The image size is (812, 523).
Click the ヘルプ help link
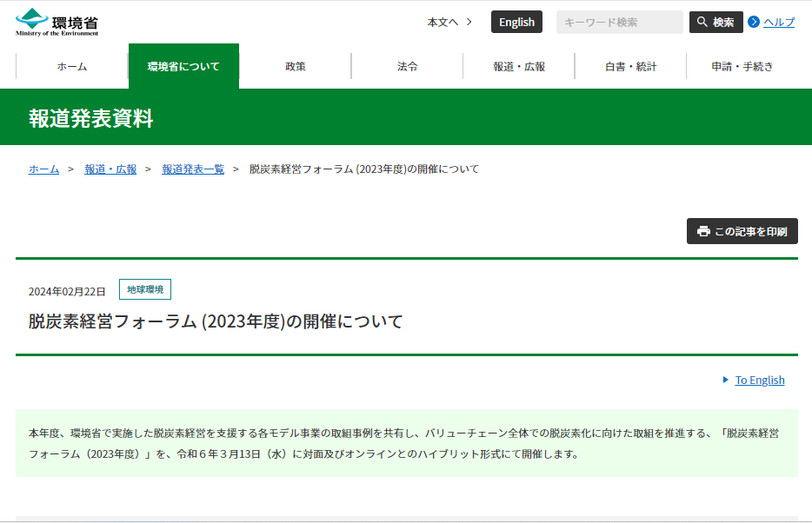click(x=778, y=22)
